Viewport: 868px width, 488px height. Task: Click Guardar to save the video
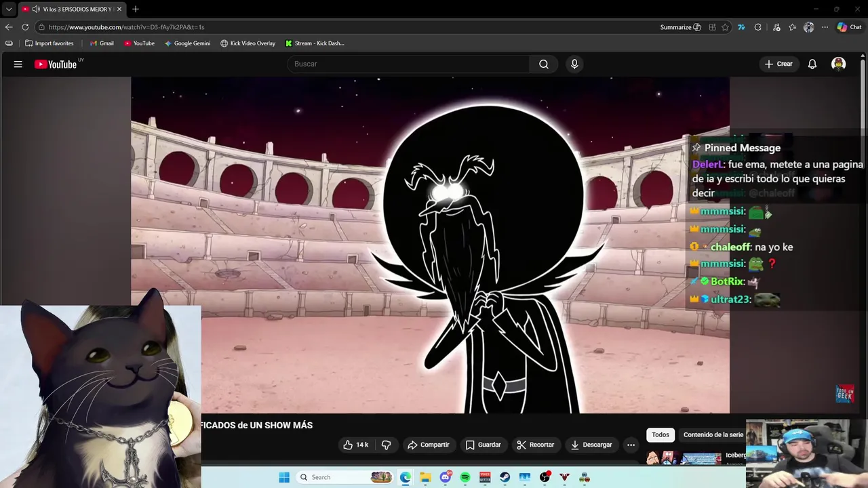(x=483, y=445)
